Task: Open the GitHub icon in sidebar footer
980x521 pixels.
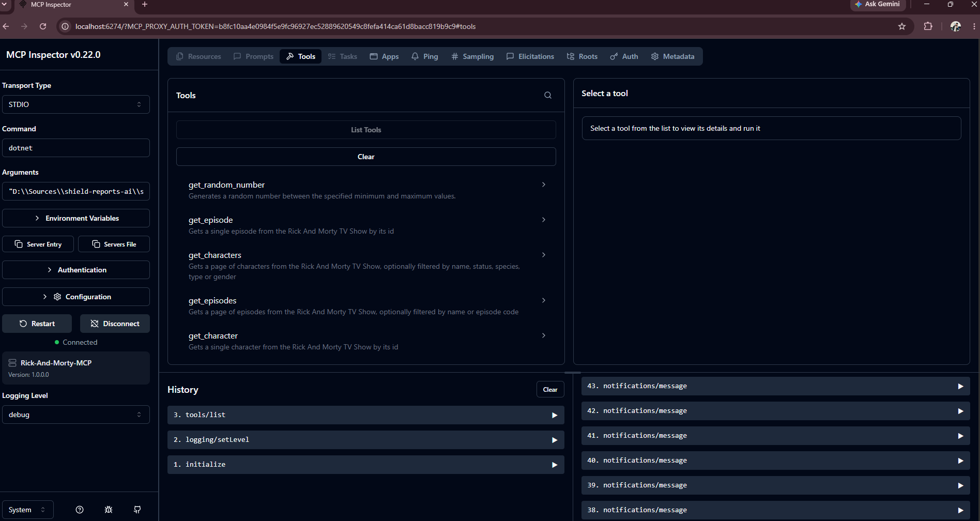Action: pos(137,510)
